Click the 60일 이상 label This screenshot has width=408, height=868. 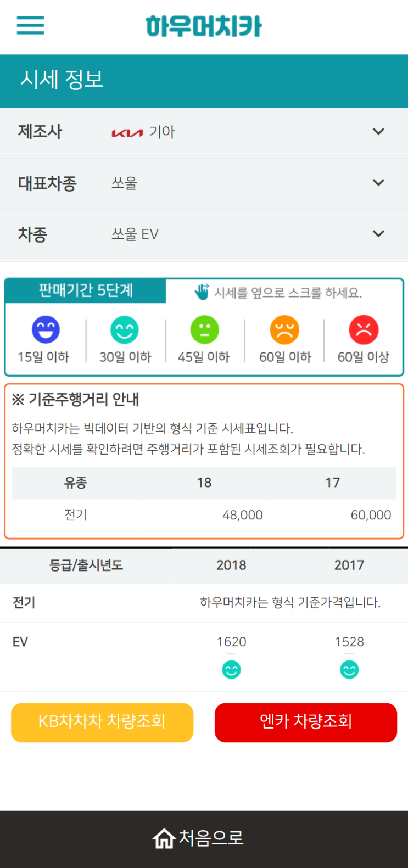(364, 357)
